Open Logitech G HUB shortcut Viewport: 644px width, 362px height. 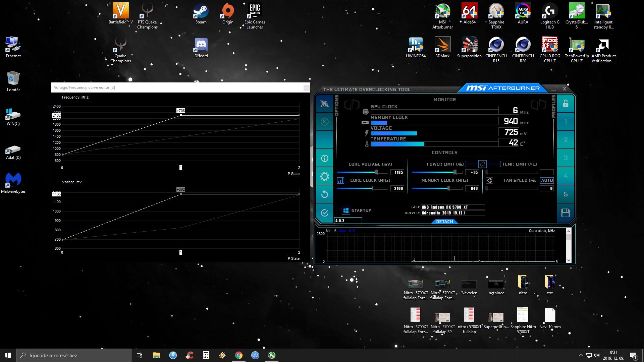pos(550,16)
